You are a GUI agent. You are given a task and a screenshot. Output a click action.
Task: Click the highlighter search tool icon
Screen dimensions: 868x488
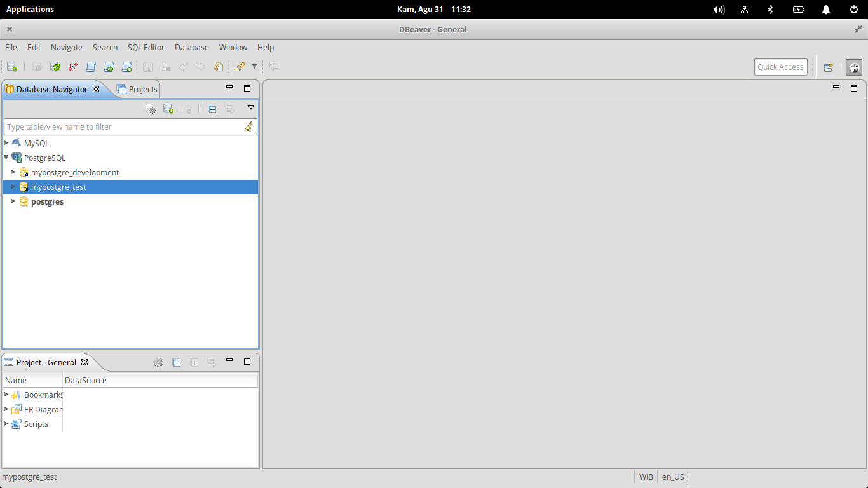pyautogui.click(x=240, y=67)
